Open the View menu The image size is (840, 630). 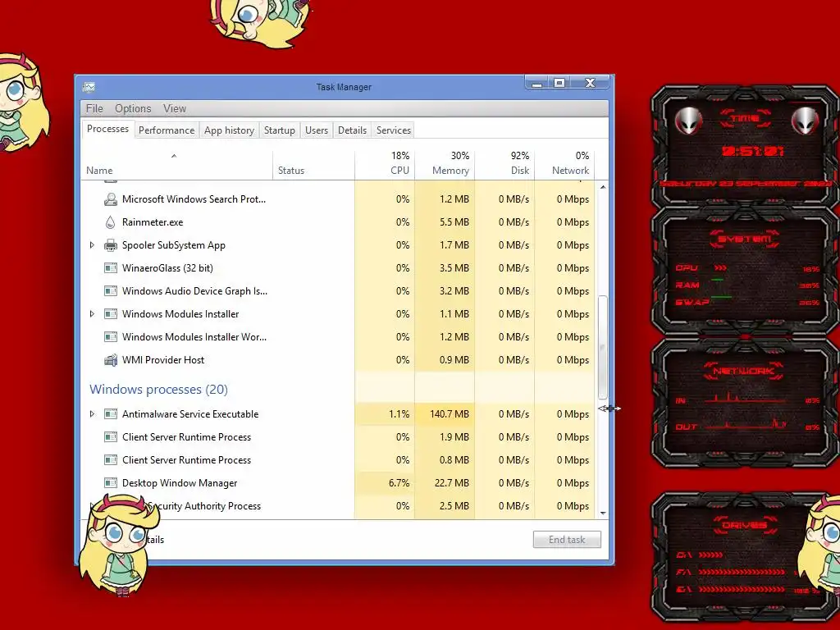tap(175, 109)
